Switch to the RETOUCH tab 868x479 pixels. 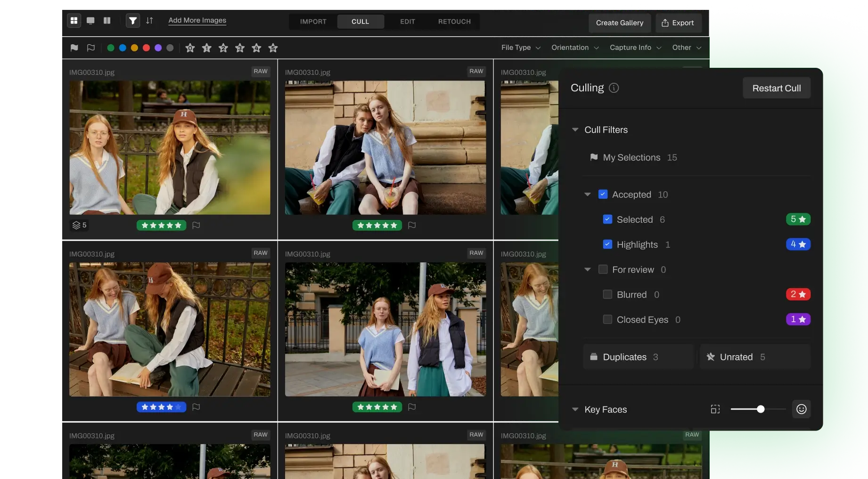click(x=454, y=22)
